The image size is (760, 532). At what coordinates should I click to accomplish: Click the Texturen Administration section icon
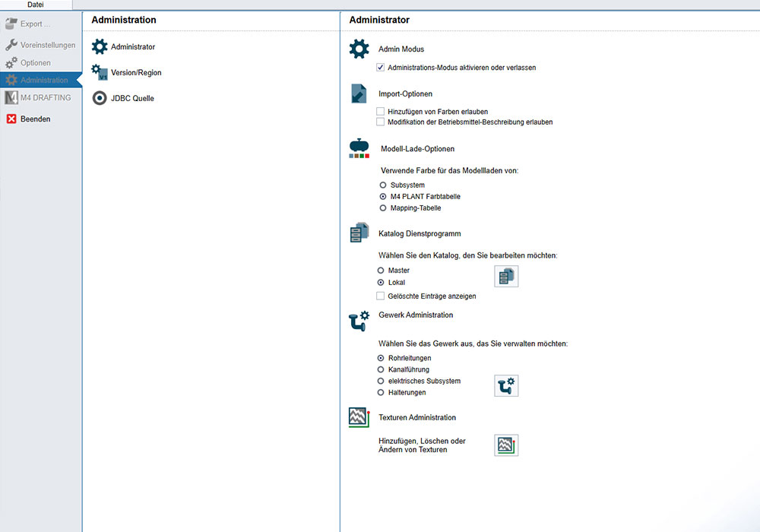pos(359,417)
